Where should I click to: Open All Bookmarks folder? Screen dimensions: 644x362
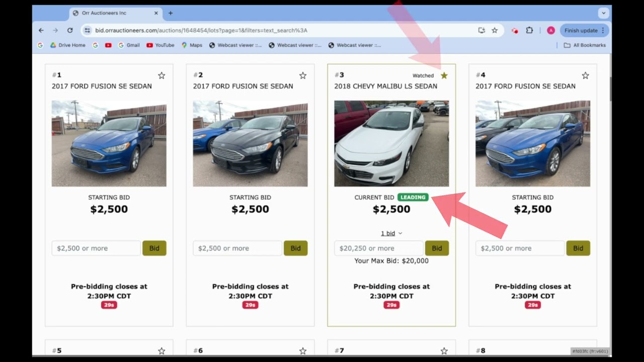[x=585, y=45]
